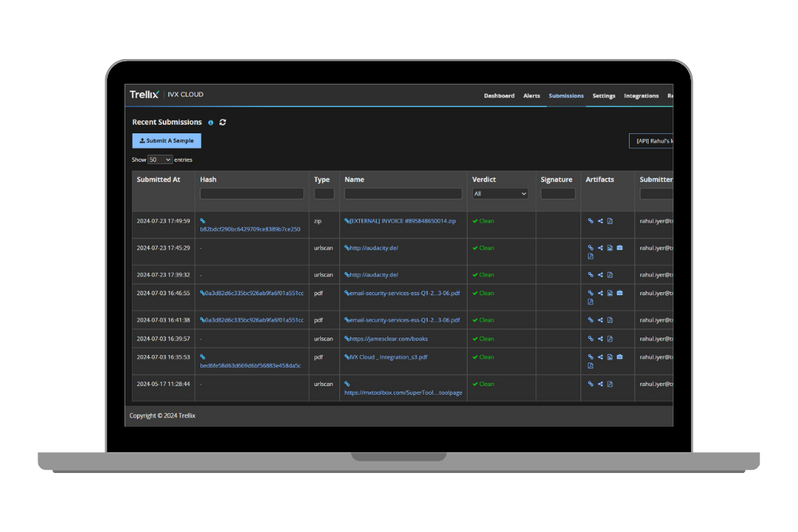This screenshot has width=798, height=532.
Task: Switch to the Integrations tab
Action: (642, 96)
